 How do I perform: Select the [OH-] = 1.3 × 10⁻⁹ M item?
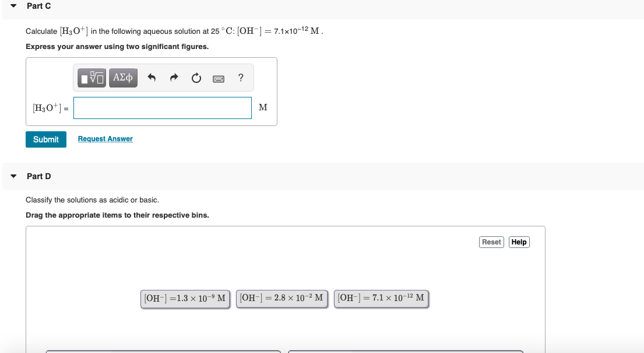click(x=185, y=298)
